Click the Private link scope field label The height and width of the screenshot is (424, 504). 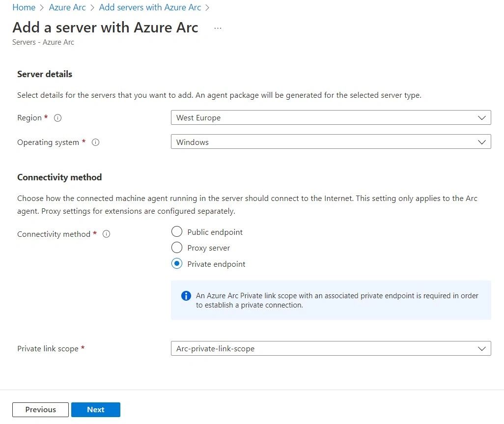pos(48,349)
